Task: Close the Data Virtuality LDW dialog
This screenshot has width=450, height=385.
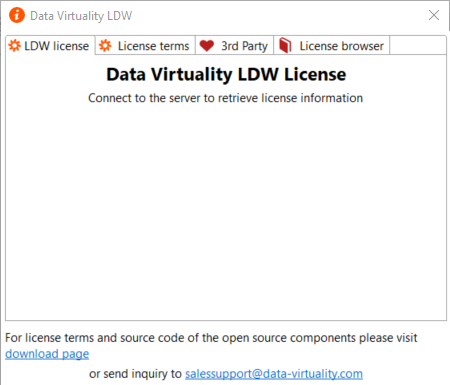Action: 434,15
